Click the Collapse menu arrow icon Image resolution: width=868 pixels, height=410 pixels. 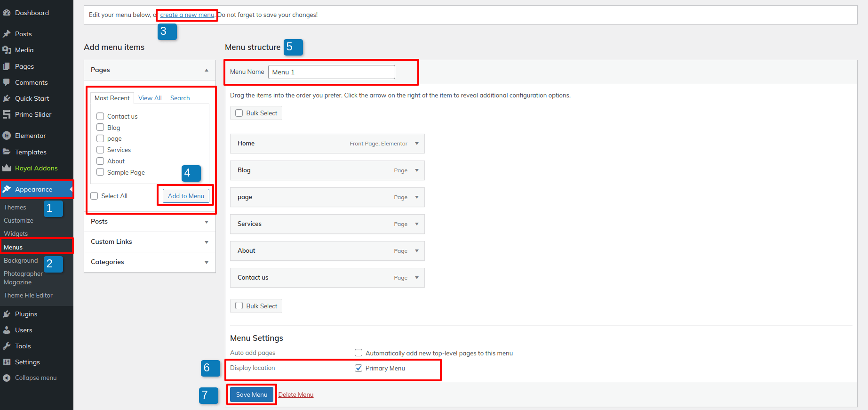7,378
